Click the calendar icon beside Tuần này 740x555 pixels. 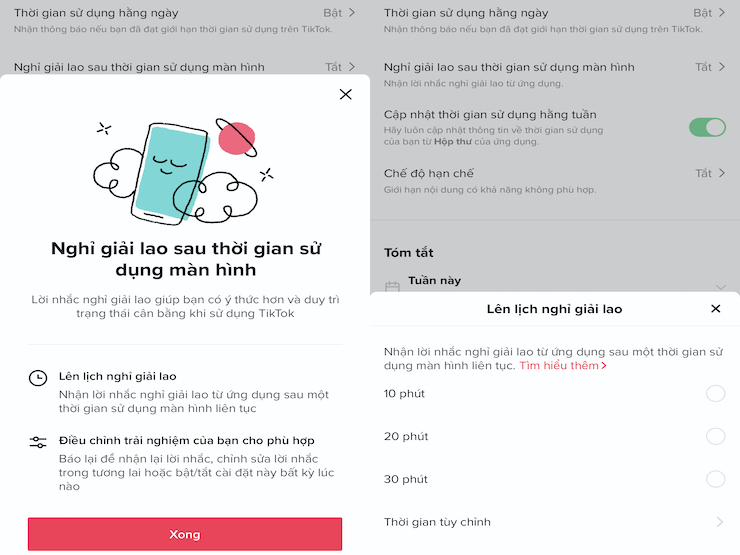click(392, 286)
